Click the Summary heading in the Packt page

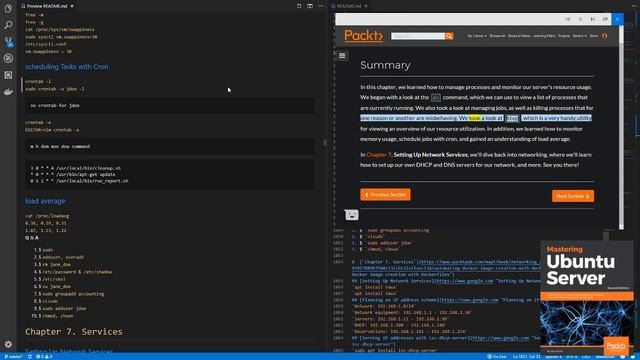pyautogui.click(x=385, y=65)
